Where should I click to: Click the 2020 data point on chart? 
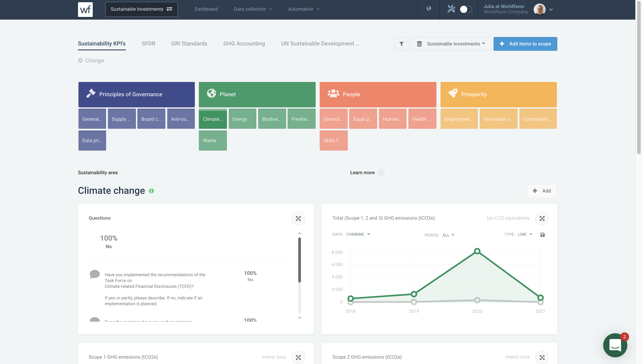[477, 251]
